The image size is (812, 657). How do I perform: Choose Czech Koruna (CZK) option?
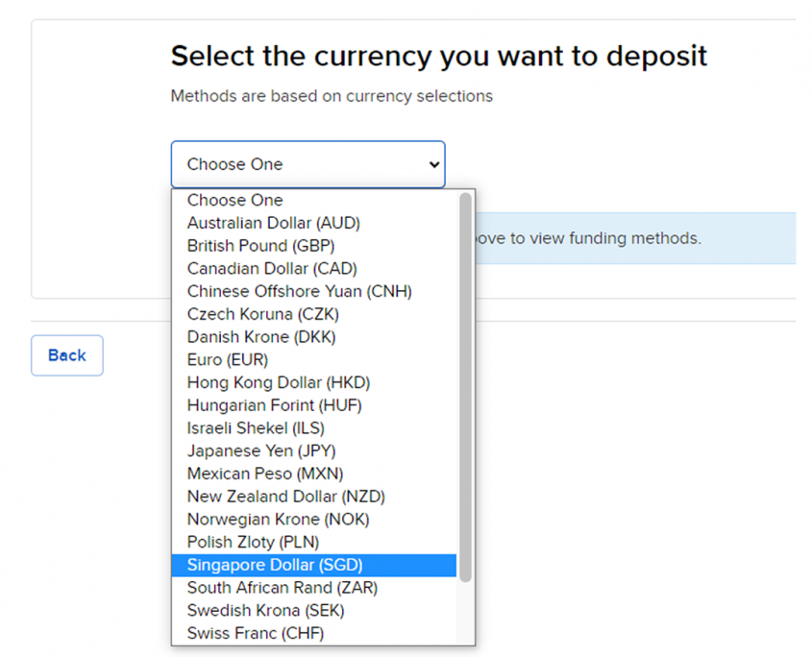(x=262, y=314)
